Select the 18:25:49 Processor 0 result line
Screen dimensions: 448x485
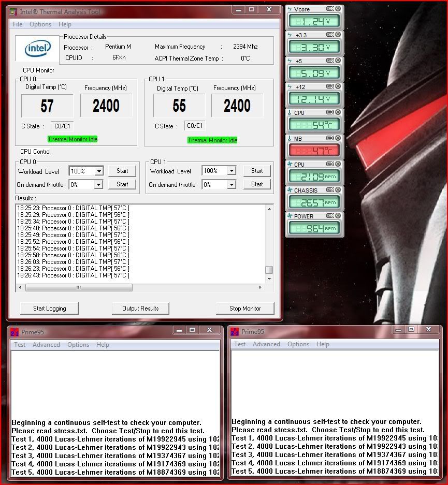[x=73, y=235]
